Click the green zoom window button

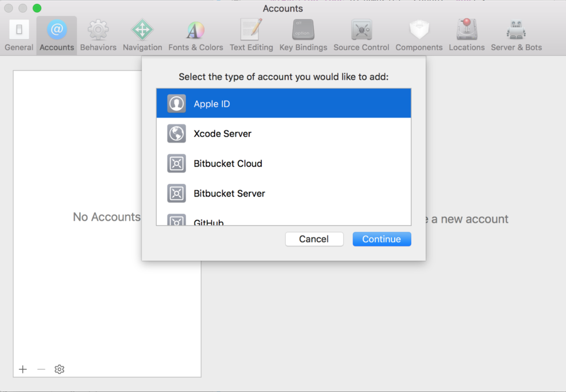coord(37,8)
